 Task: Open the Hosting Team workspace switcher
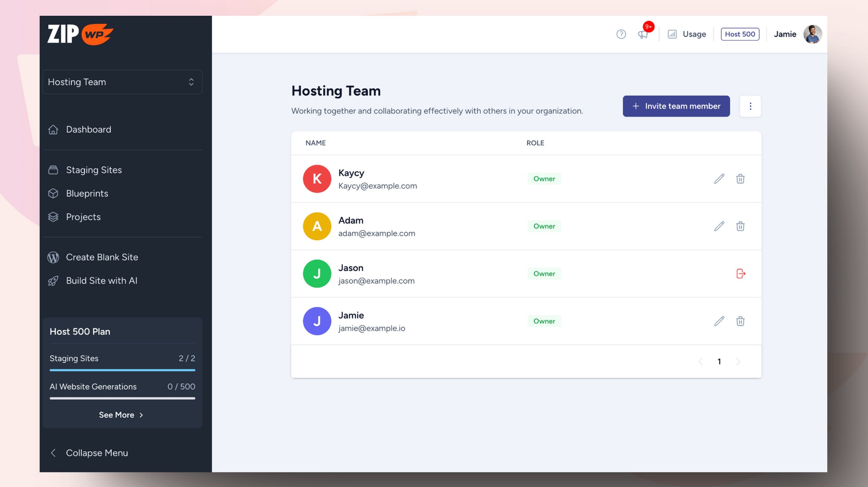point(122,82)
